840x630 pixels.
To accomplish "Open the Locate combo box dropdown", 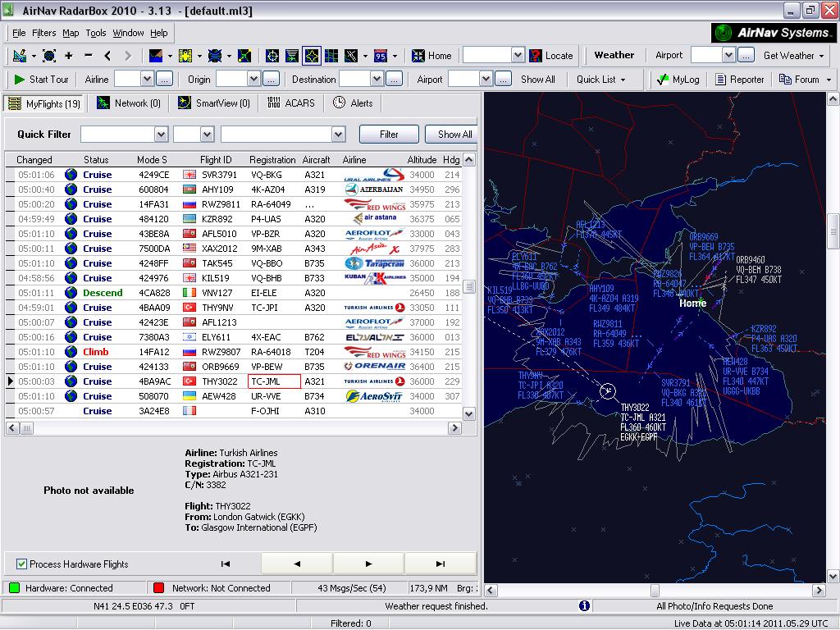I will (518, 55).
